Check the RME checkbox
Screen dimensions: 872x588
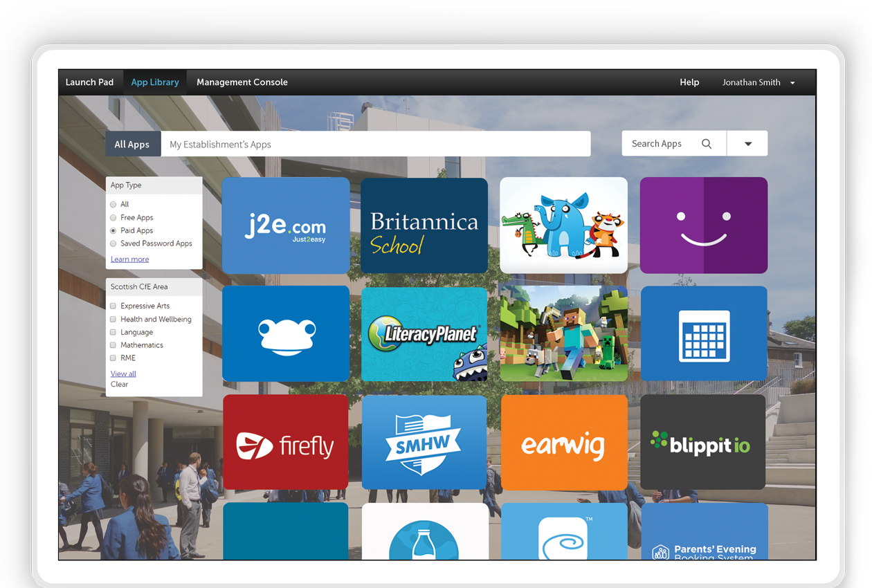(113, 358)
